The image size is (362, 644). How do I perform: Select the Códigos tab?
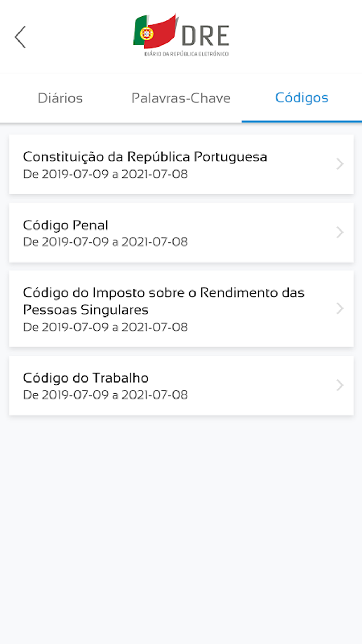[x=302, y=98]
